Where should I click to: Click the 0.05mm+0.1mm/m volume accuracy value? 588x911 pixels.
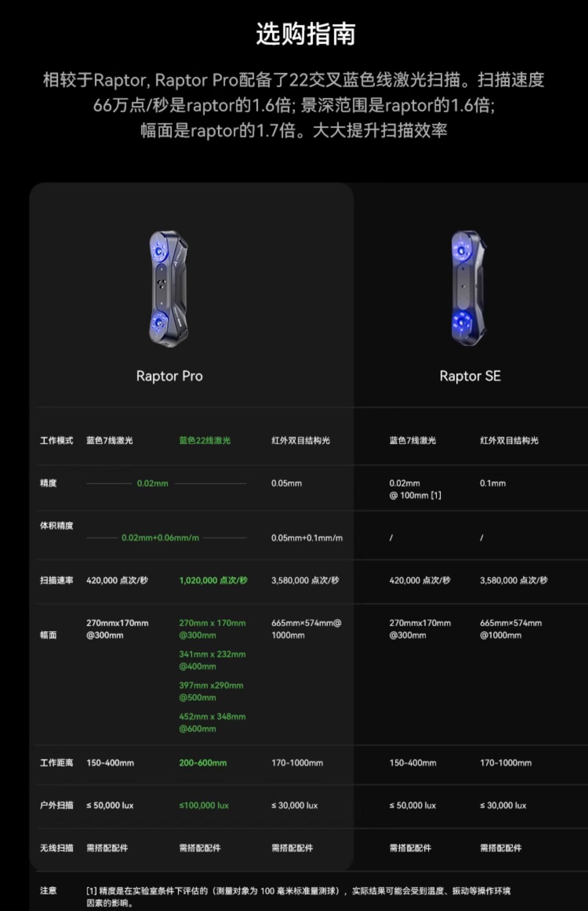(307, 538)
